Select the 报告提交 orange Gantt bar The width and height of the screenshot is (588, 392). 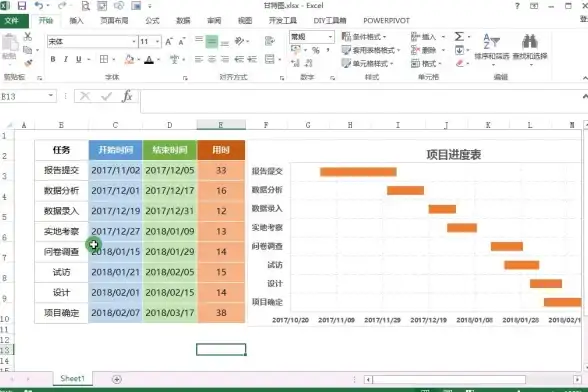(358, 172)
